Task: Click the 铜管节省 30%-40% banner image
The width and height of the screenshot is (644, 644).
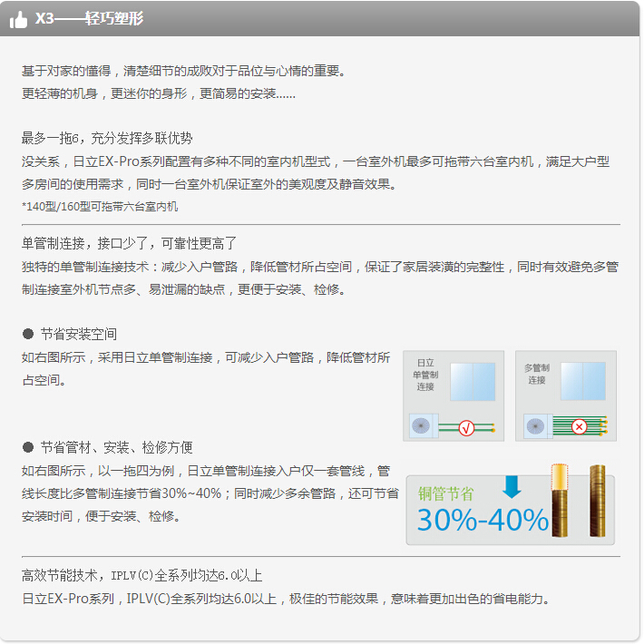Action: [x=510, y=505]
